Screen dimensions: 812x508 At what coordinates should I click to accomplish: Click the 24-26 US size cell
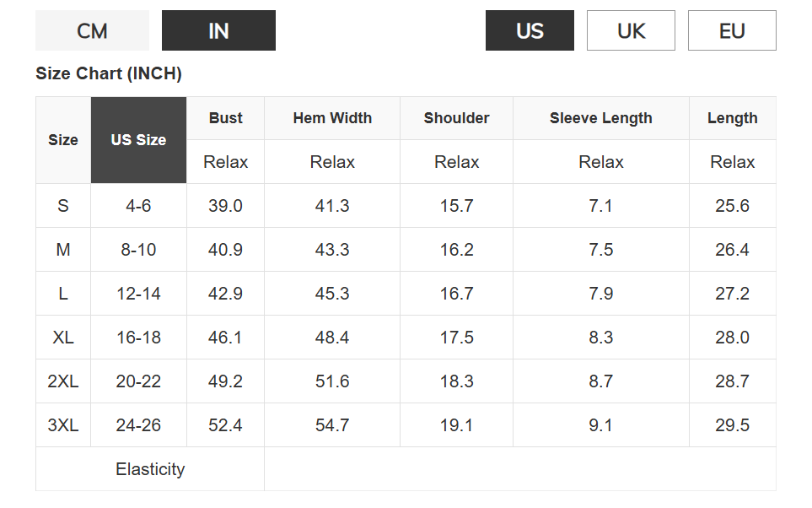(x=138, y=425)
